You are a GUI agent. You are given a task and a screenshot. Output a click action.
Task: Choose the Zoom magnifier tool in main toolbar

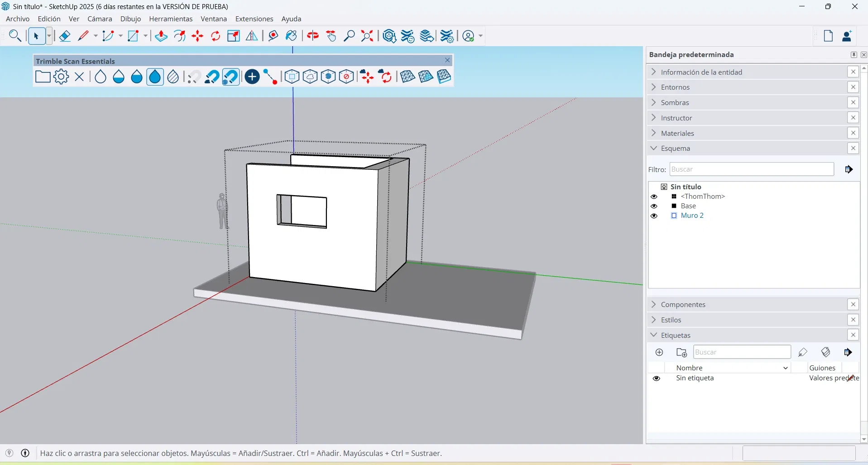click(349, 36)
